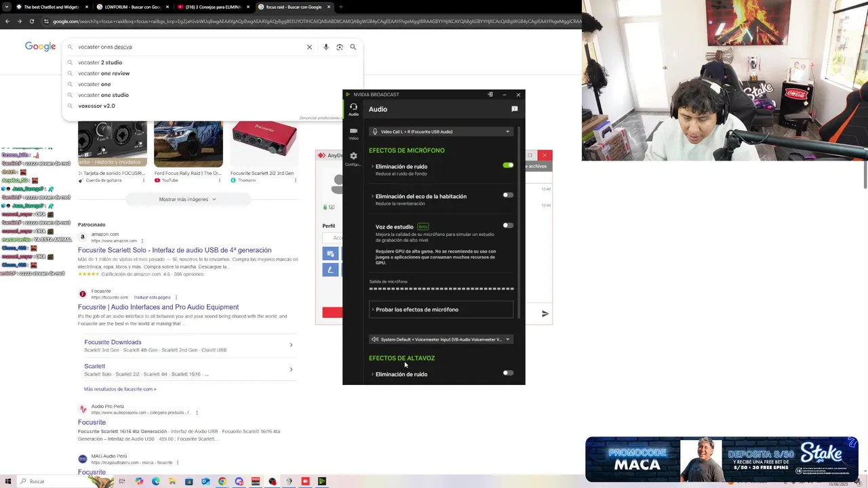Open Audio Pro Perú Focusrite result
The image size is (868, 488).
click(92, 422)
